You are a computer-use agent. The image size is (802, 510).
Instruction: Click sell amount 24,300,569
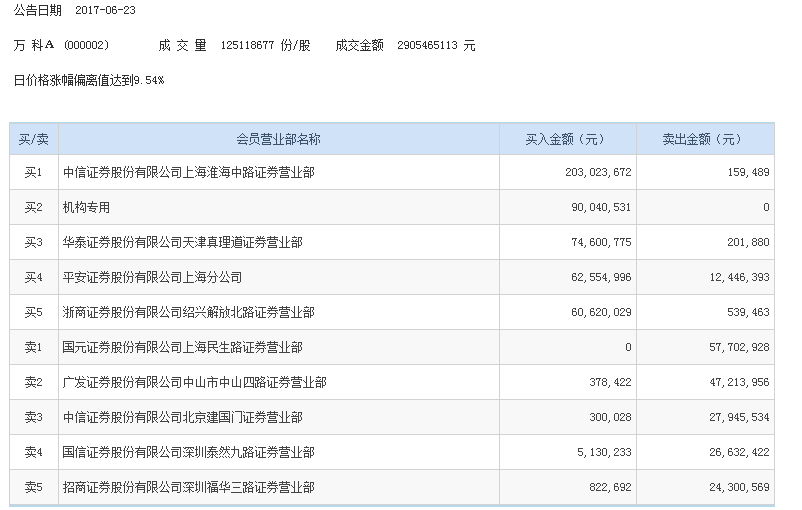click(x=740, y=487)
